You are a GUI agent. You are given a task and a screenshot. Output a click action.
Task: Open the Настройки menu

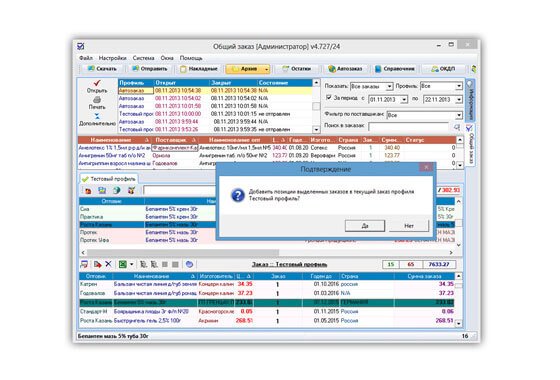point(112,58)
